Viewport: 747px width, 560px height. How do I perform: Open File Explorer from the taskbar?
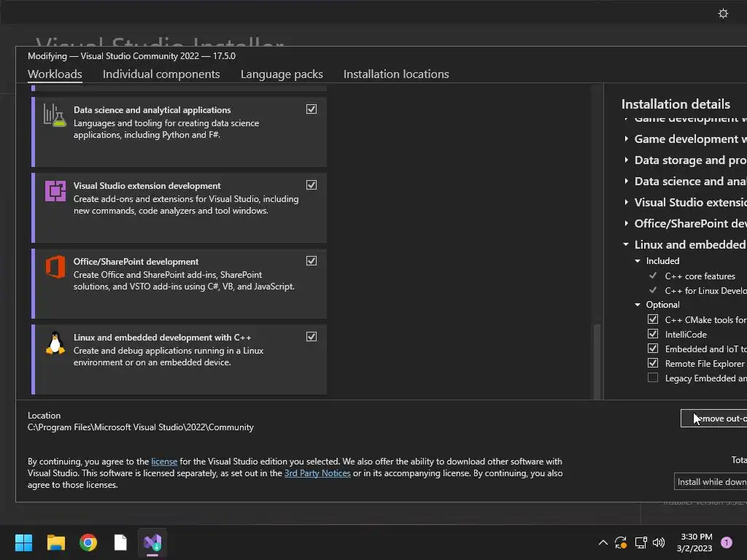point(55,542)
